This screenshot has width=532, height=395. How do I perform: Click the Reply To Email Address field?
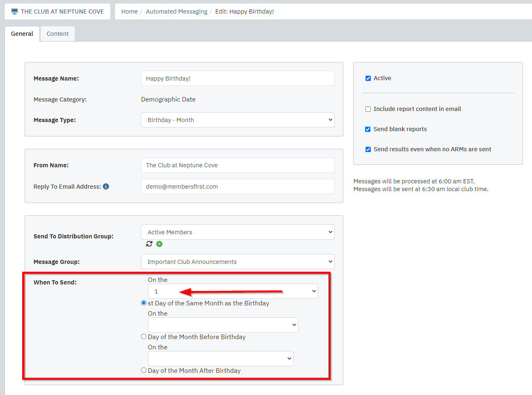[238, 187]
